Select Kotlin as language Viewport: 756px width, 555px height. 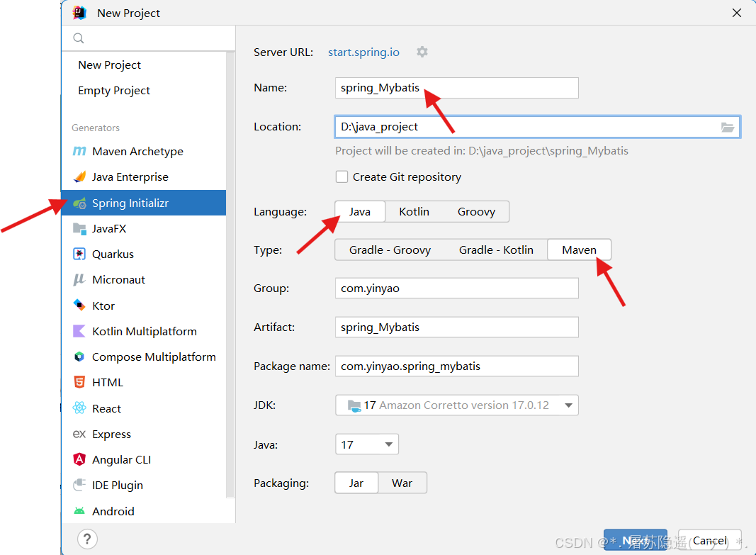[414, 212]
